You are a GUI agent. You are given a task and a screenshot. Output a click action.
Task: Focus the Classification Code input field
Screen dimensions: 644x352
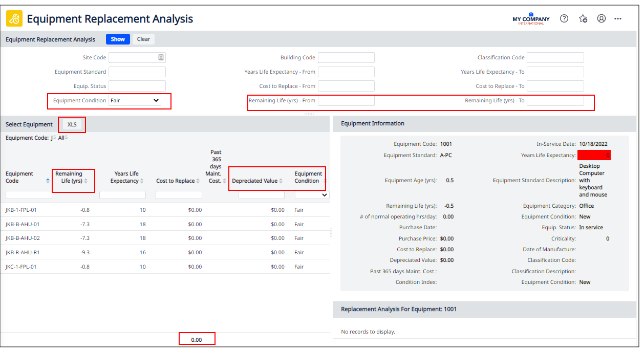coord(555,57)
